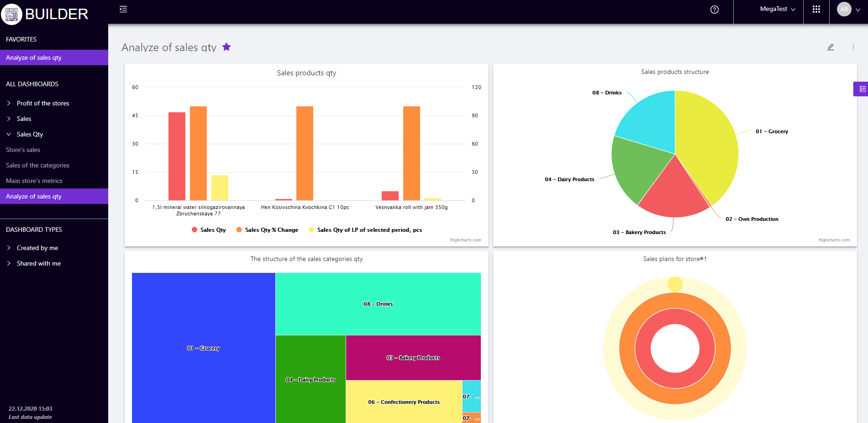Open the MegaTest dropdown
The image size is (868, 423).
(778, 9)
